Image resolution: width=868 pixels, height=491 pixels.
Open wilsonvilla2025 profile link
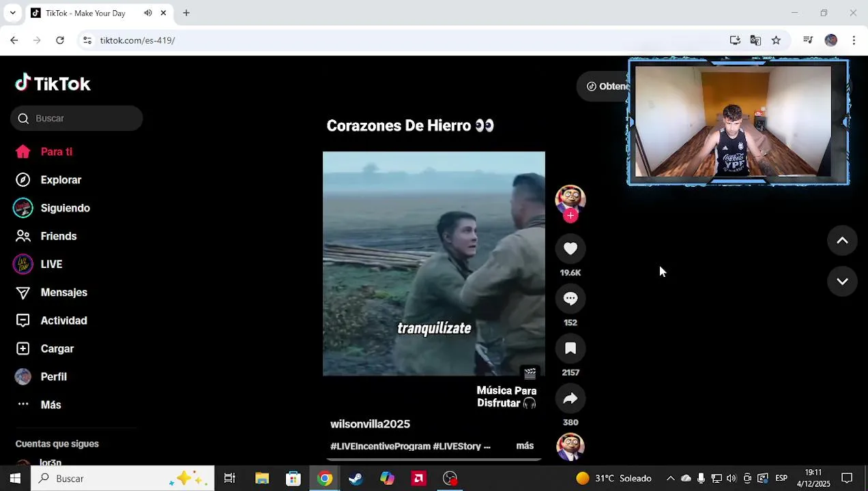coord(370,424)
